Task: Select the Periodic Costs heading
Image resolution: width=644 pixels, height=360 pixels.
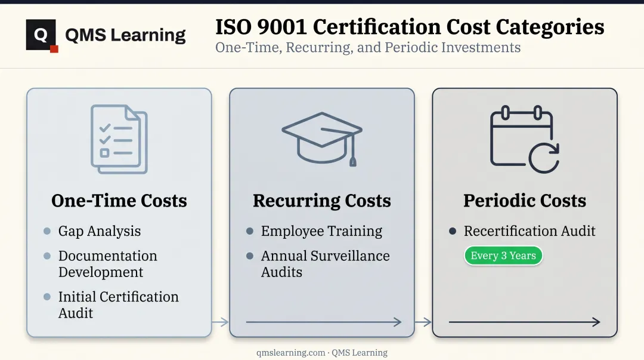Action: 525,201
